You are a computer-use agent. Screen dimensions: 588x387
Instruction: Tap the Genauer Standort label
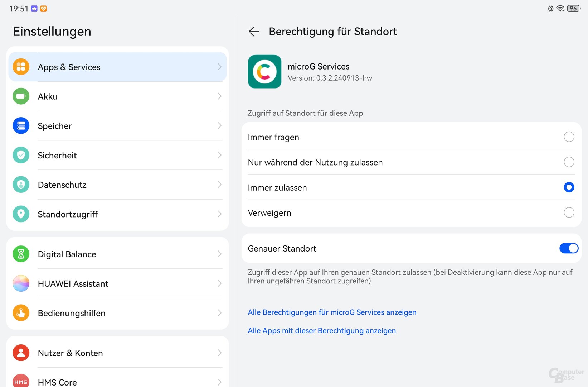(282, 249)
